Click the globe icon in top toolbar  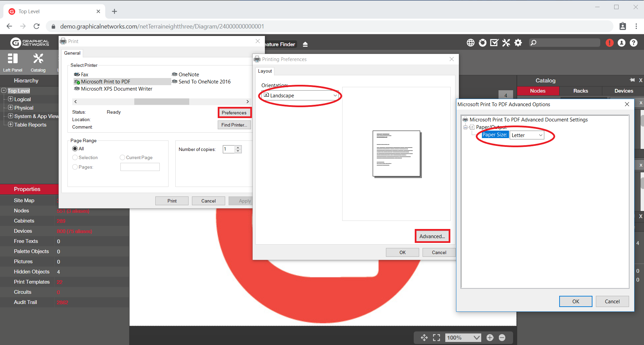470,43
